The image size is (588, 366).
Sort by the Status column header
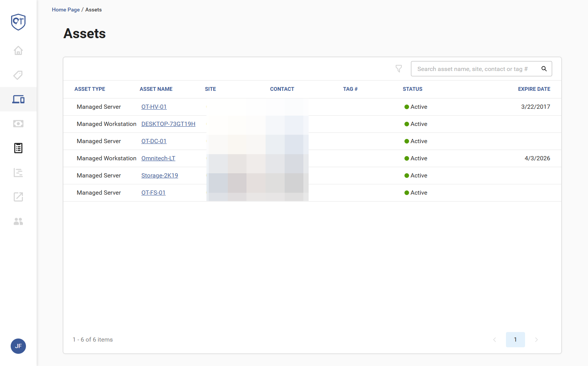(412, 89)
